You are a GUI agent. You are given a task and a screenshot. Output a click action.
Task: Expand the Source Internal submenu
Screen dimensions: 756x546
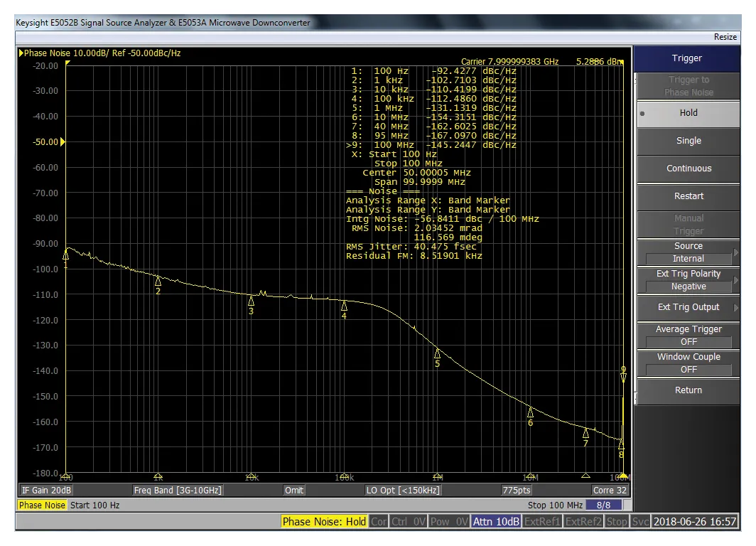click(x=688, y=252)
